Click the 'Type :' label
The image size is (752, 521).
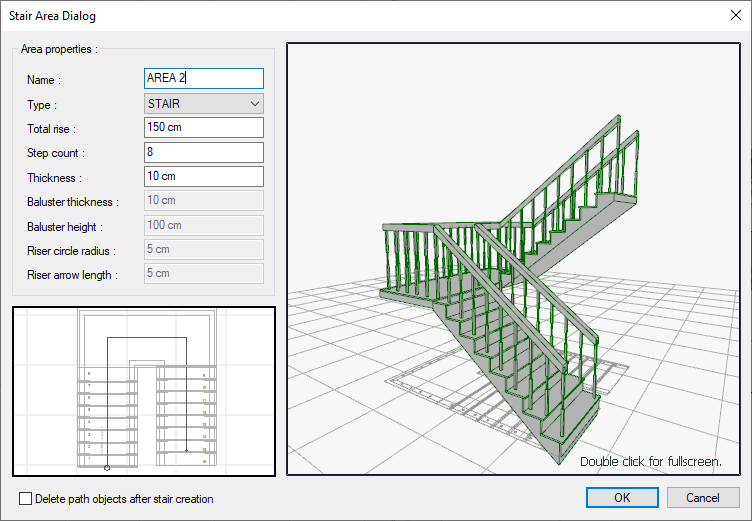tap(42, 104)
